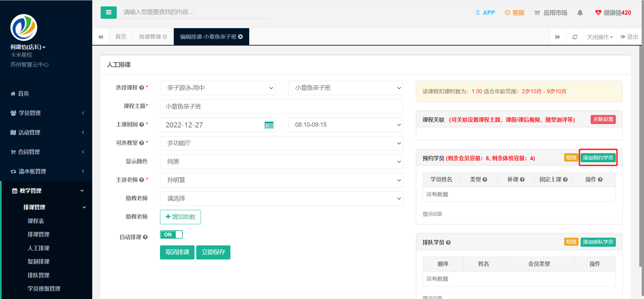Expand the 合同管理 sidebar menu
Screen dimensions: 644x299
click(46, 152)
